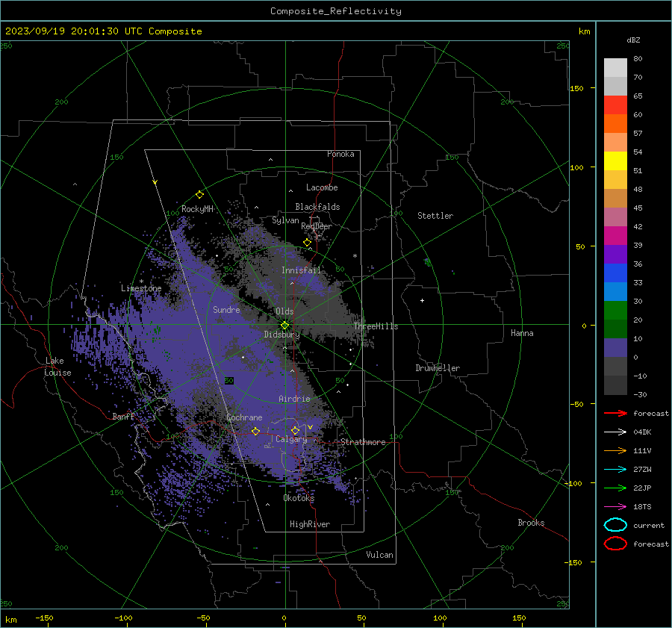Viewport: 672px width, 628px height.
Task: Click the yellow diamond marker below Cochrane
Action: click(255, 431)
